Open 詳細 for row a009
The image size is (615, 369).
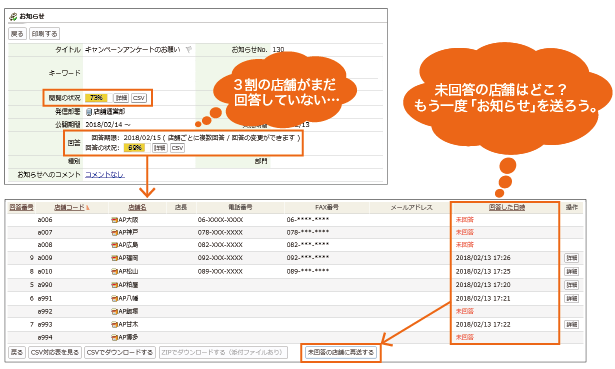tap(571, 258)
